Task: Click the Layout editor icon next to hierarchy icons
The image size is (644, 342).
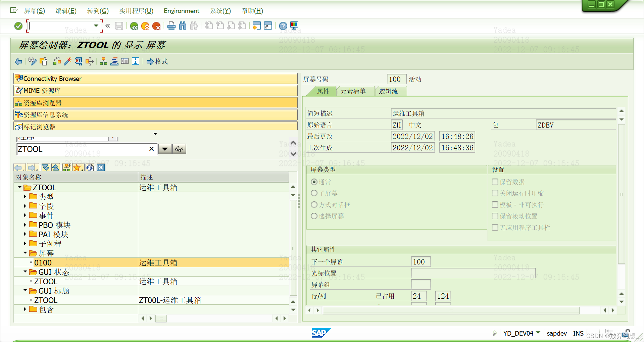Action: coord(125,61)
